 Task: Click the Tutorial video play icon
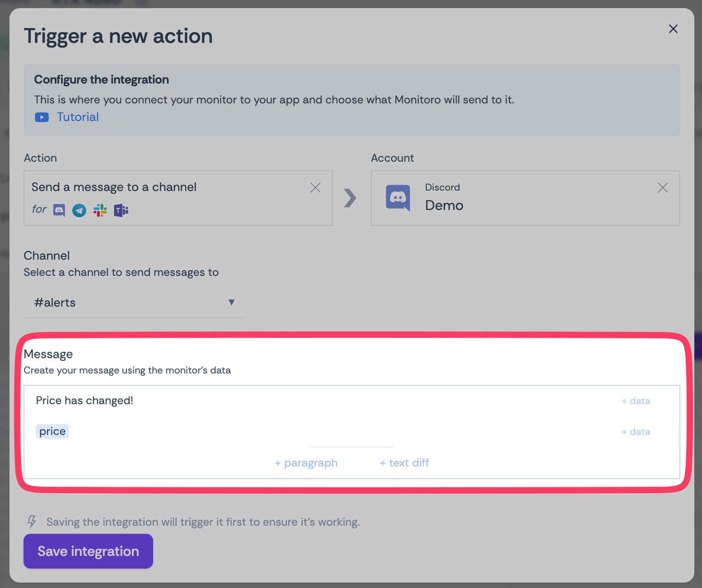pos(42,117)
